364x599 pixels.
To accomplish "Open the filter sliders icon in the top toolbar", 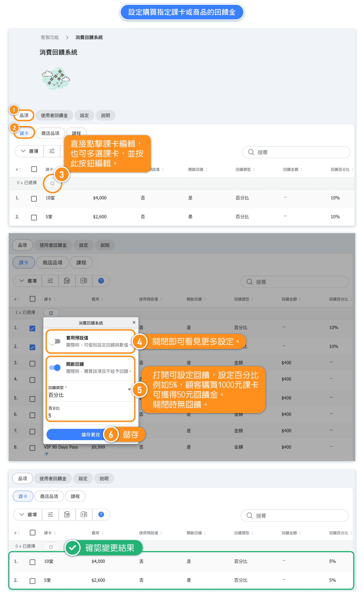I will [52, 151].
